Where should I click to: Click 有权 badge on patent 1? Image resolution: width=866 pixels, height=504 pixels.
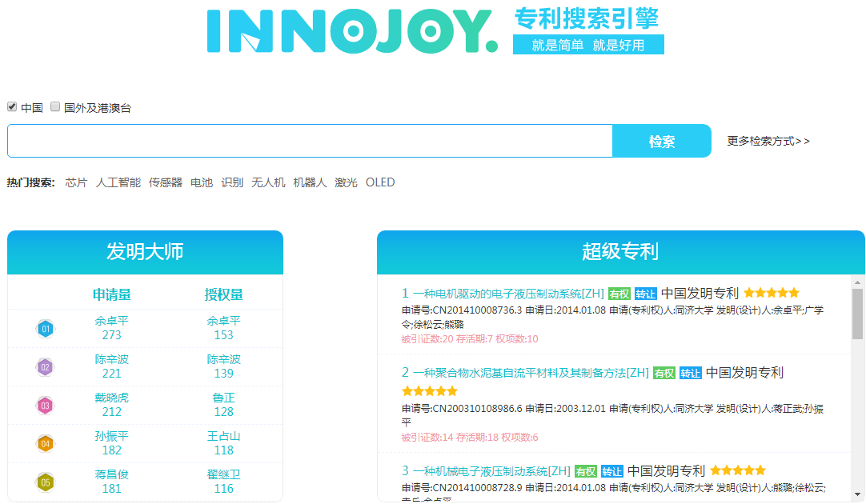(619, 294)
